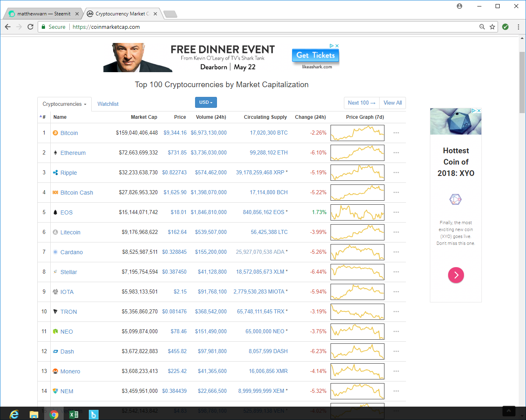This screenshot has height=420, width=526.
Task: Click the NEM logo icon
Action: click(56, 391)
